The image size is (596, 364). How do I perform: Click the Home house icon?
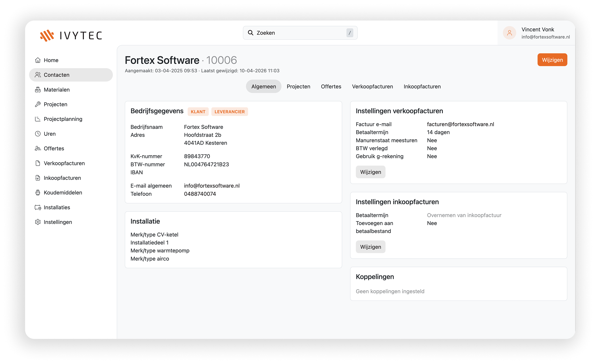tap(38, 60)
